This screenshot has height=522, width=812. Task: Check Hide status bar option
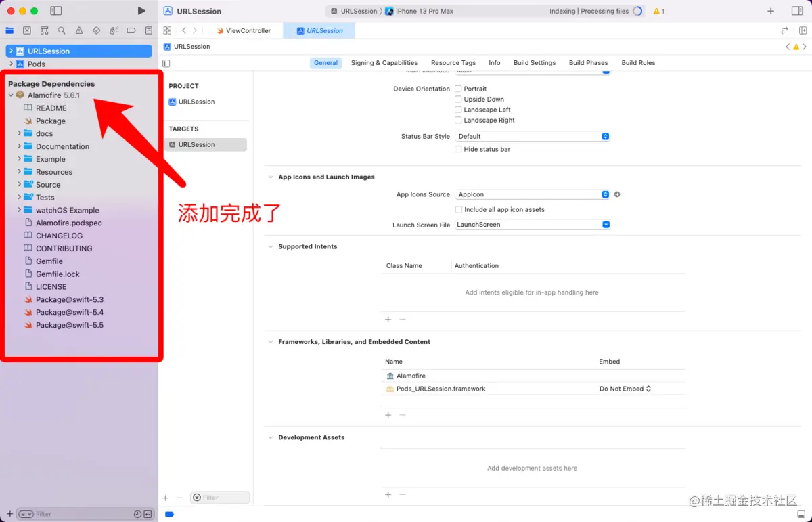tap(458, 149)
